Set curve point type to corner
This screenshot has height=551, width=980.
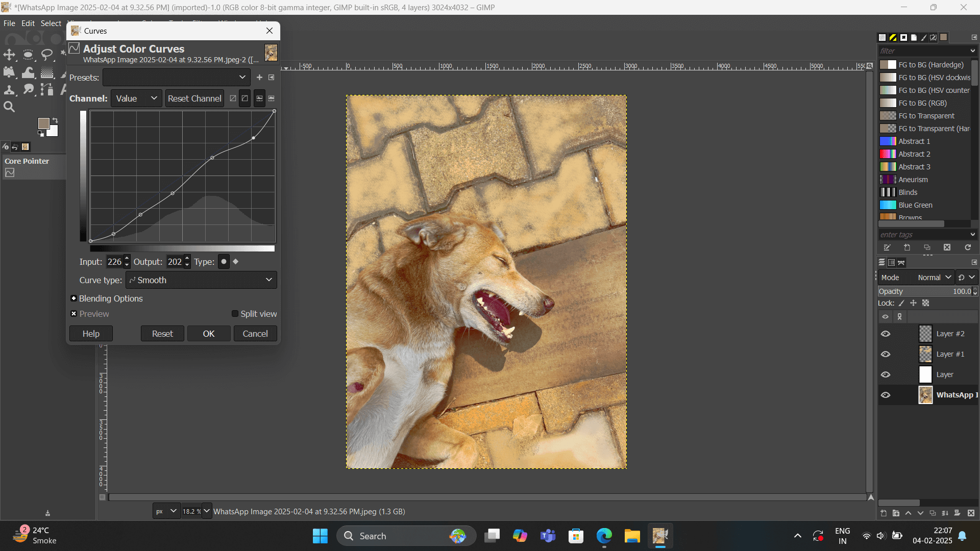(236, 262)
